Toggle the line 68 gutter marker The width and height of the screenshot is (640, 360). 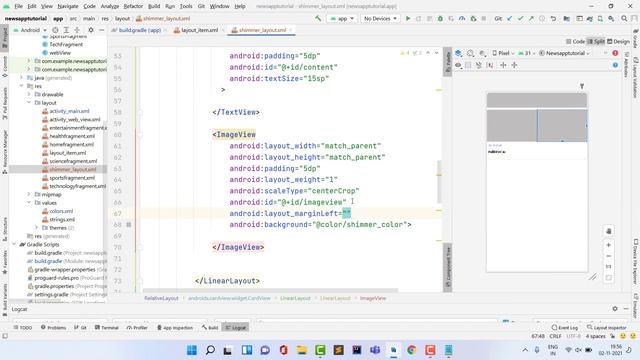pyautogui.click(x=129, y=224)
